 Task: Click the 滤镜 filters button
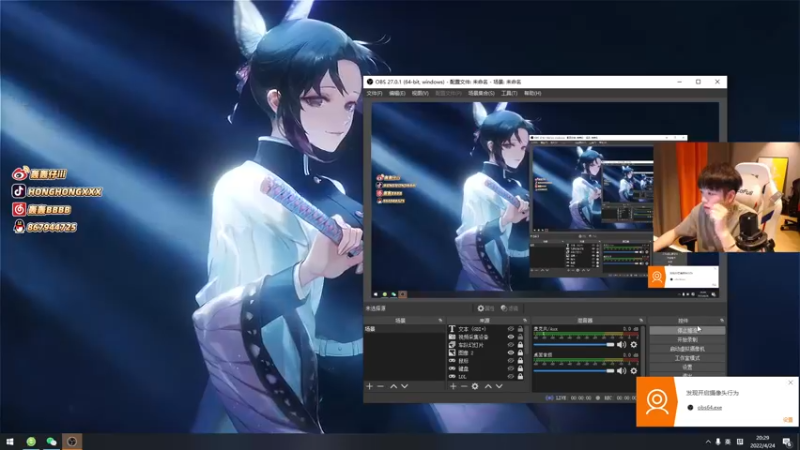click(x=509, y=308)
